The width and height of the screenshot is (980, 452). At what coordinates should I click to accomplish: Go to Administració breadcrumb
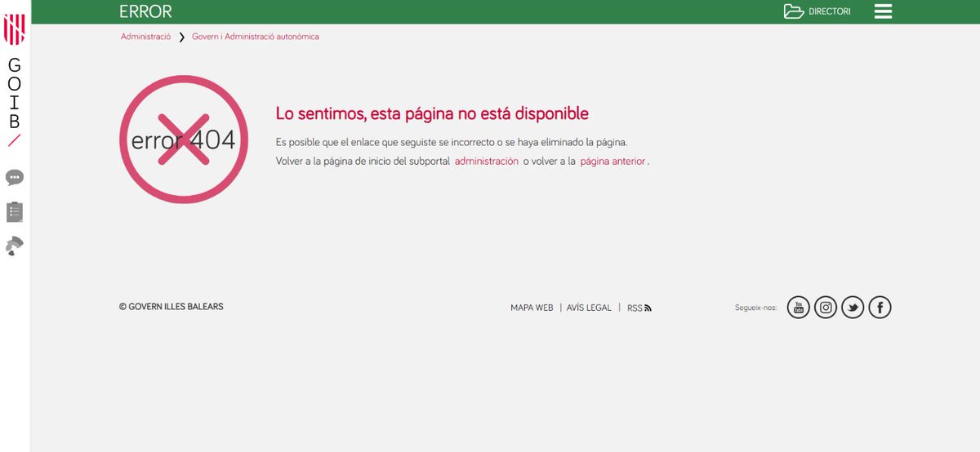pos(146,37)
